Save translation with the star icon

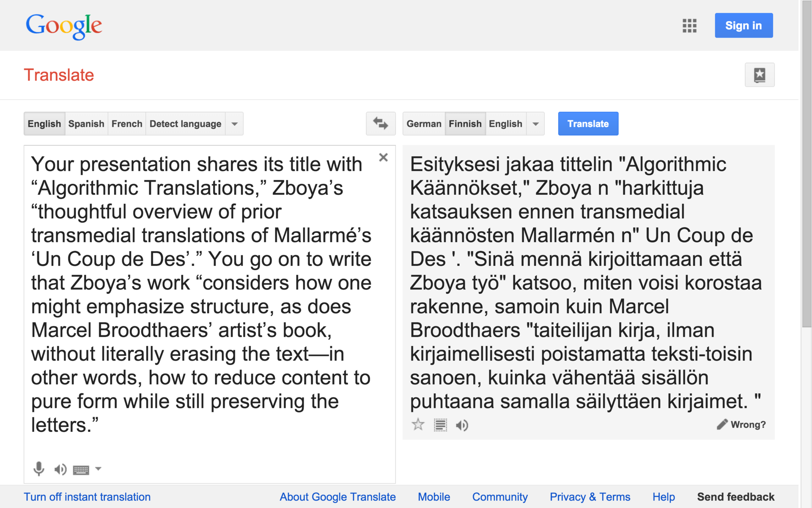pos(418,425)
